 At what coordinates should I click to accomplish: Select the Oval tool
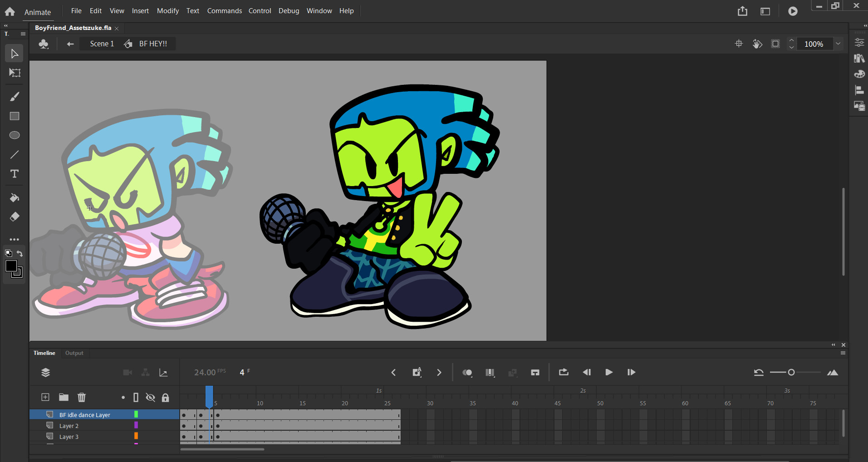click(x=15, y=135)
